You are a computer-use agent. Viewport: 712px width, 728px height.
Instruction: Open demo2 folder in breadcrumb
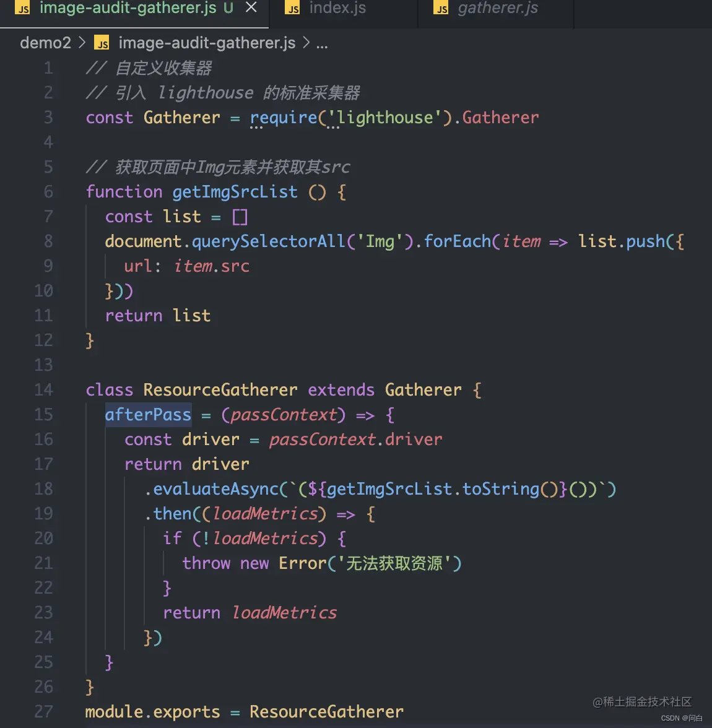45,43
